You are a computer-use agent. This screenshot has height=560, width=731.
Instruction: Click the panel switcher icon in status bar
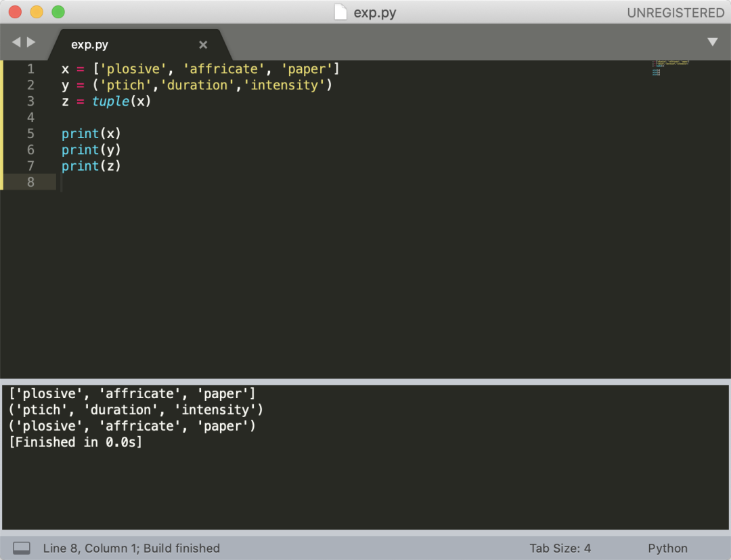(x=22, y=548)
